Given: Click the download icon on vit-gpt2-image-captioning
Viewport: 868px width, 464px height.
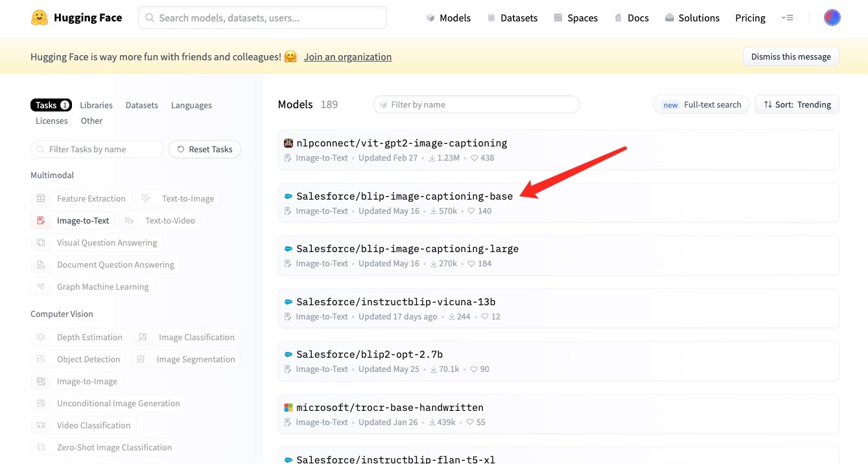Looking at the screenshot, I should point(433,158).
